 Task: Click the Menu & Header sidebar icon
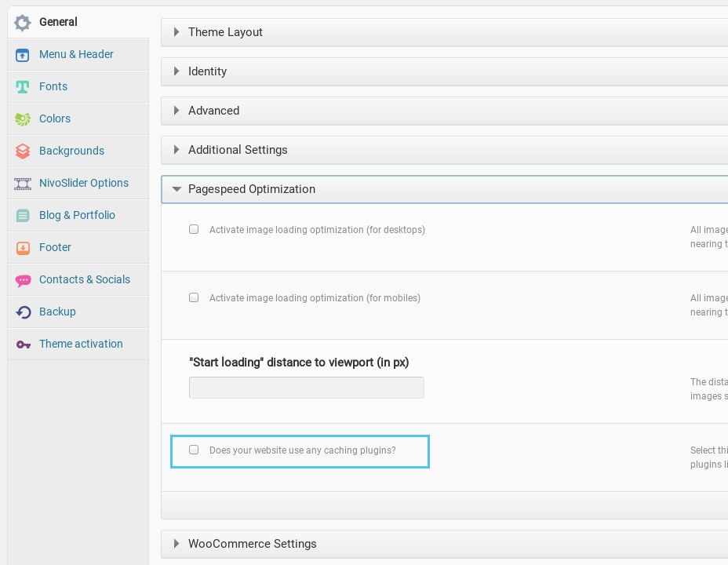24,55
